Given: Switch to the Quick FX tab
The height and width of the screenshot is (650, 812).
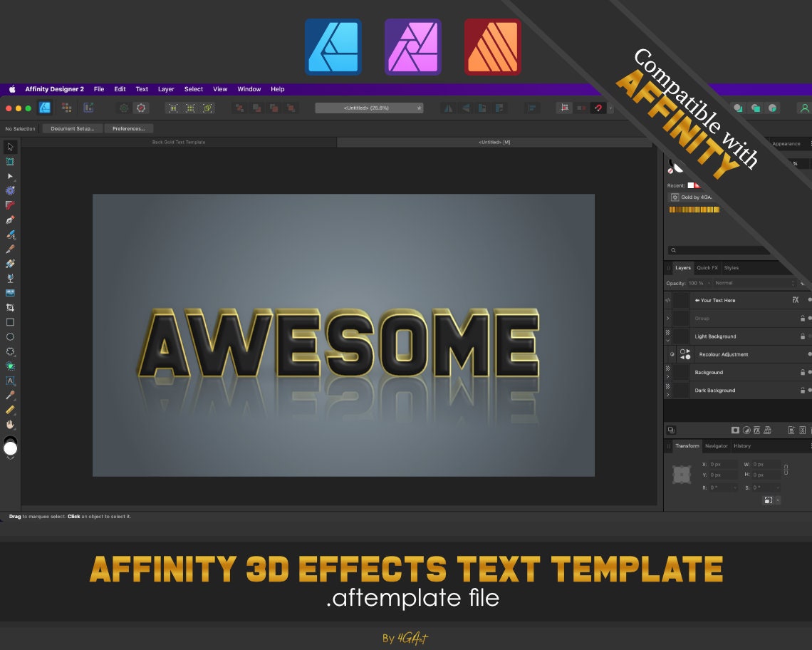Looking at the screenshot, I should (706, 268).
